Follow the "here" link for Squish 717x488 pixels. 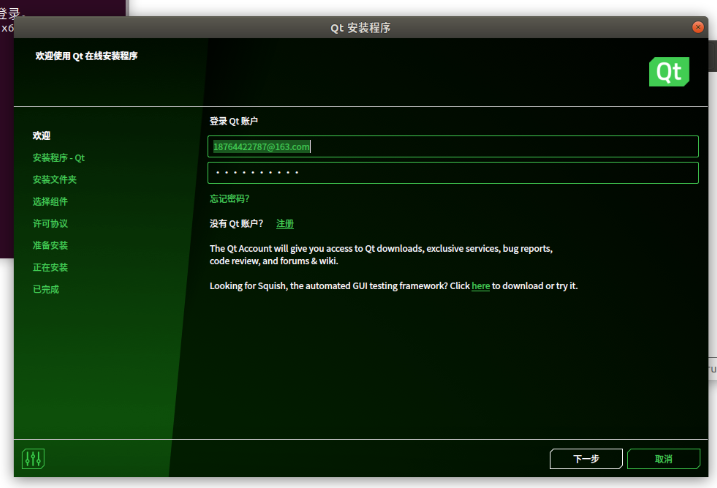pyautogui.click(x=480, y=286)
